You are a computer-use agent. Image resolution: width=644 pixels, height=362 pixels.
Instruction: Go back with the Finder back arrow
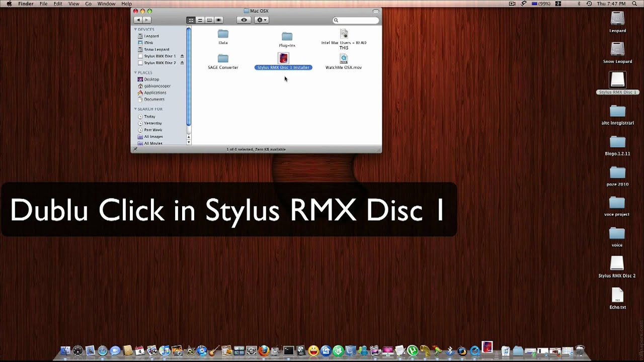[138, 20]
